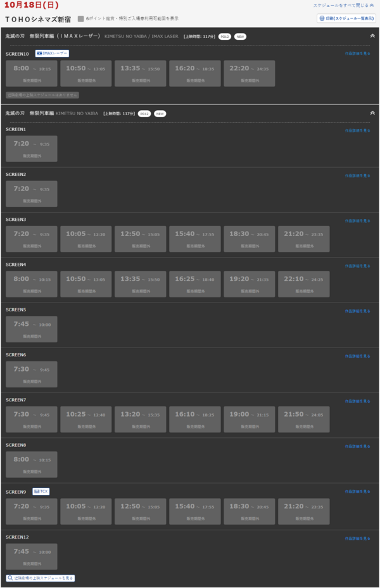Select SCREEN3 10:05 showtime
The height and width of the screenshot is (588, 380).
[86, 239]
